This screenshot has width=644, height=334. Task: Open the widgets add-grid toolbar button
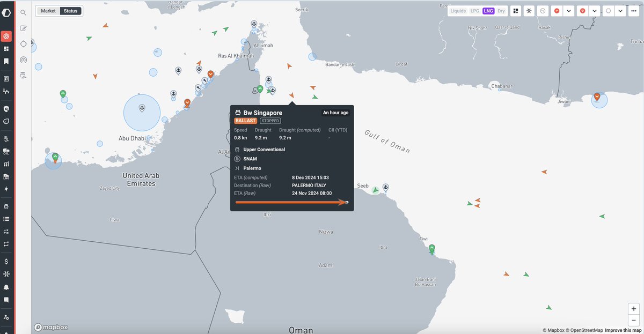516,11
